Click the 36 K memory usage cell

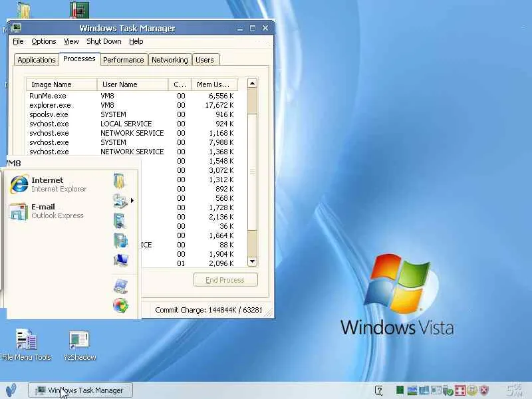[x=226, y=226]
